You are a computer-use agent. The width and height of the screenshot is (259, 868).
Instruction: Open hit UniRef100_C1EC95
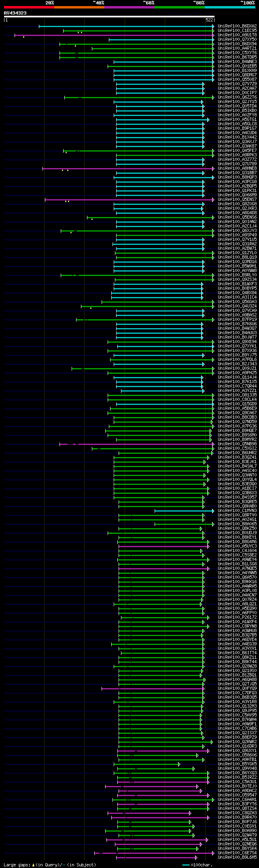tap(237, 31)
